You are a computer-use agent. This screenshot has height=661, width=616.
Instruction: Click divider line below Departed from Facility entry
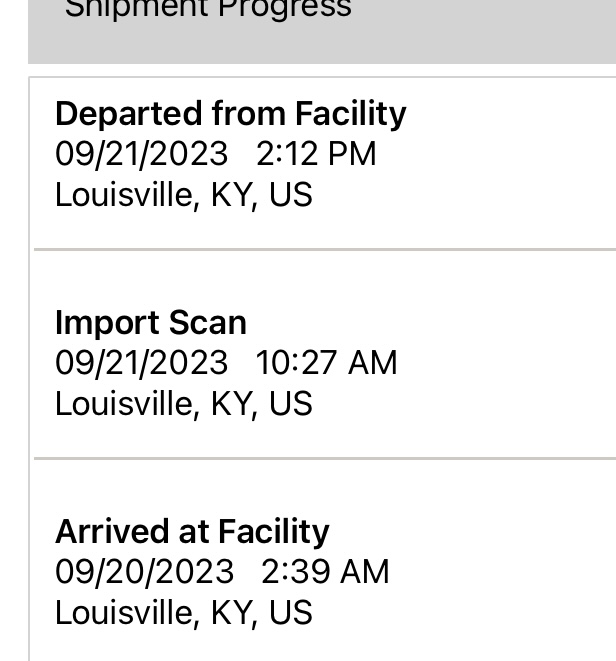(325, 248)
